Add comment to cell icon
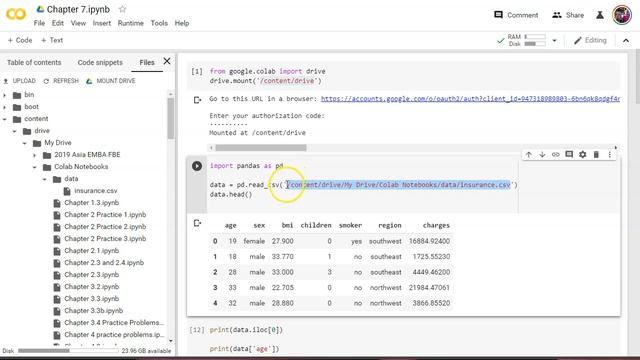Screen dimensions: 640x360 click(x=569, y=154)
